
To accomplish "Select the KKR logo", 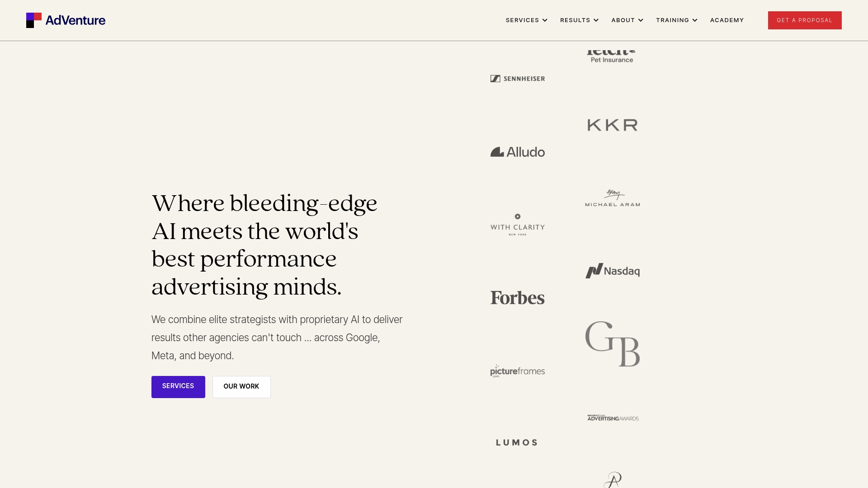I will (x=612, y=125).
